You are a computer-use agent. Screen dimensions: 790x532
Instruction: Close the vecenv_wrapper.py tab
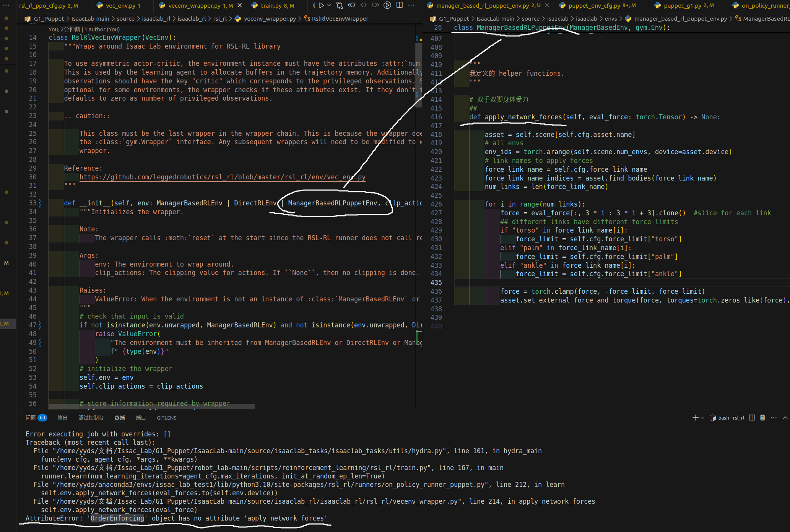(x=240, y=5)
